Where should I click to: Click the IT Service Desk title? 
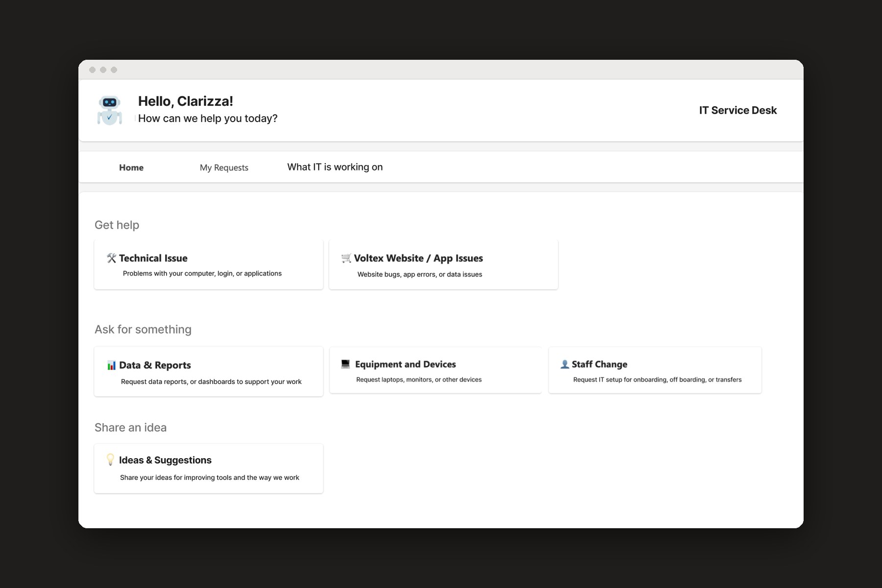click(738, 110)
